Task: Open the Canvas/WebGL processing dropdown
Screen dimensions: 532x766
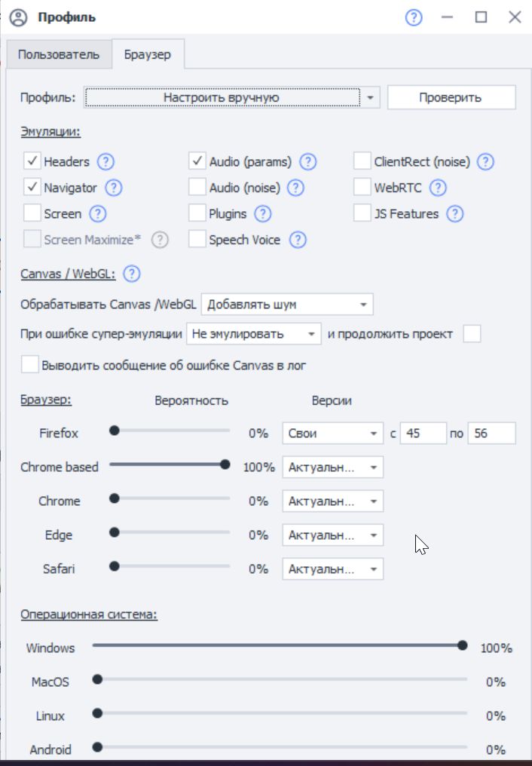Action: click(x=287, y=305)
